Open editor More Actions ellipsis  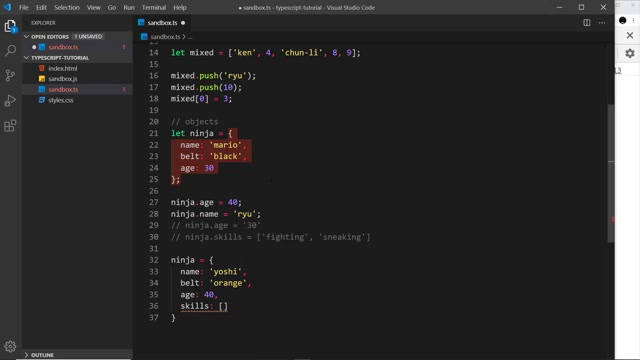[602, 23]
